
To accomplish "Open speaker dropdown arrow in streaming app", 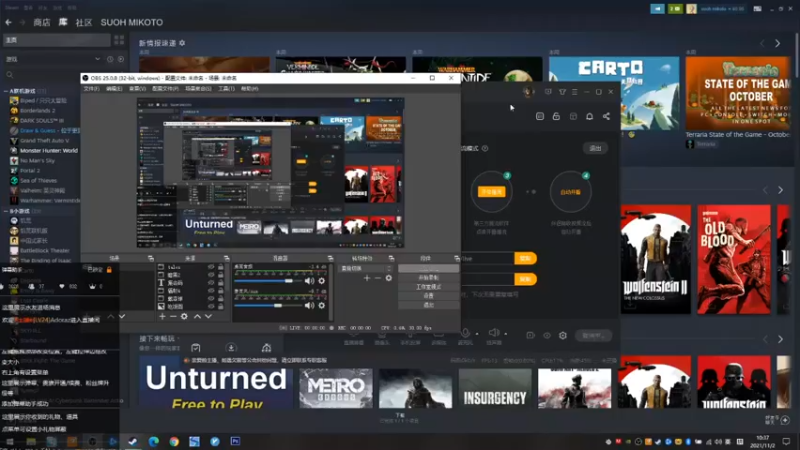I will [x=506, y=334].
